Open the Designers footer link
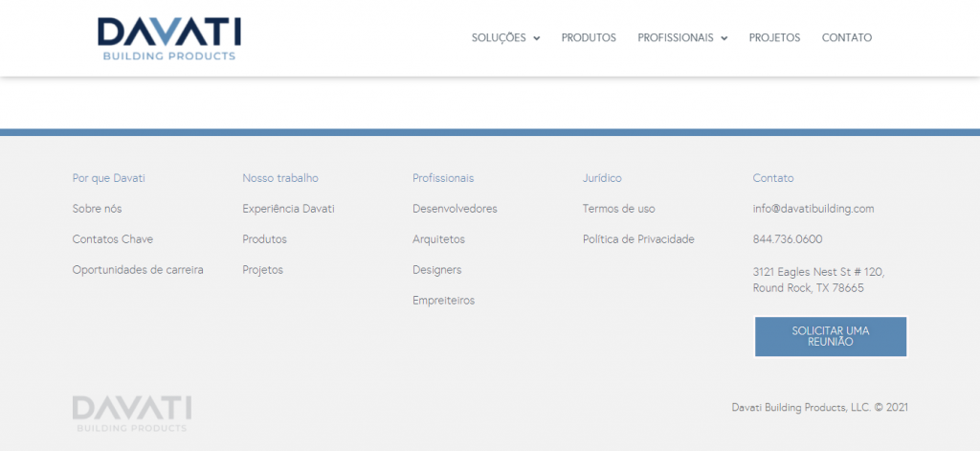This screenshot has height=451, width=980. (436, 270)
